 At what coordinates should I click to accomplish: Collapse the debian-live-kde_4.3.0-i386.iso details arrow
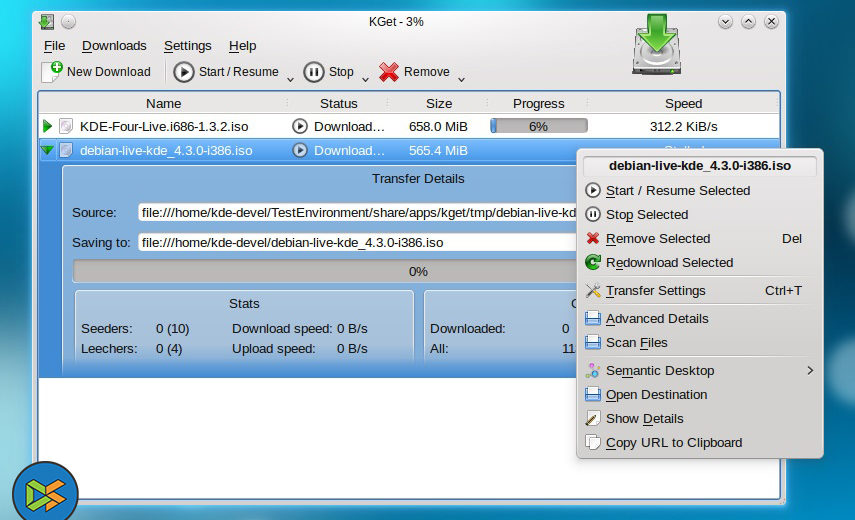click(47, 150)
